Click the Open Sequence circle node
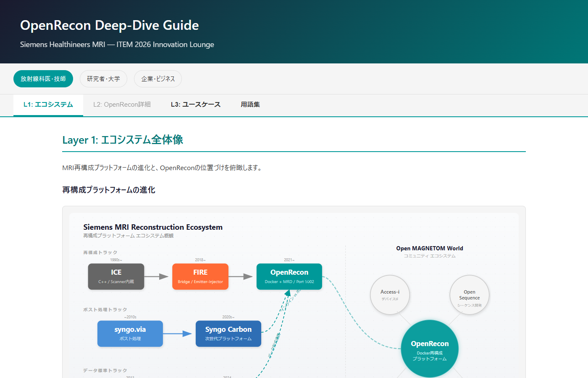The height and width of the screenshot is (378, 588). coord(469,295)
